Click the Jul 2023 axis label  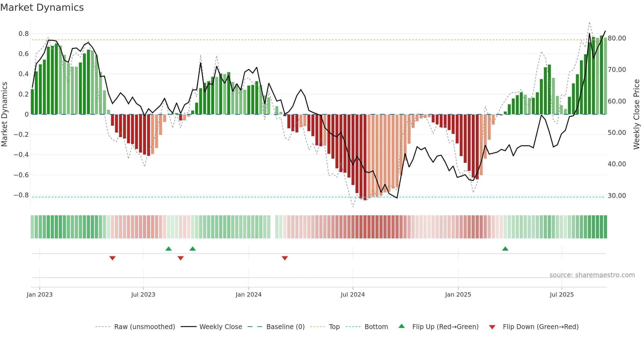(x=143, y=294)
